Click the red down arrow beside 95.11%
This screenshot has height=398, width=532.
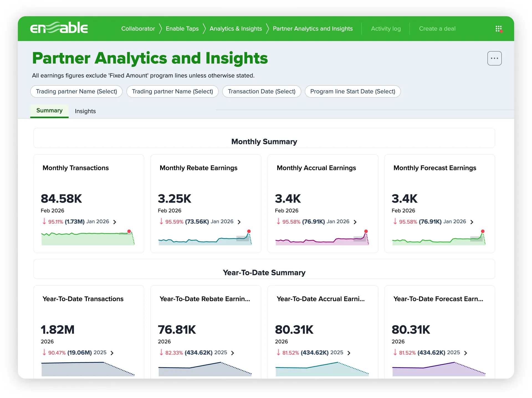pyautogui.click(x=44, y=221)
